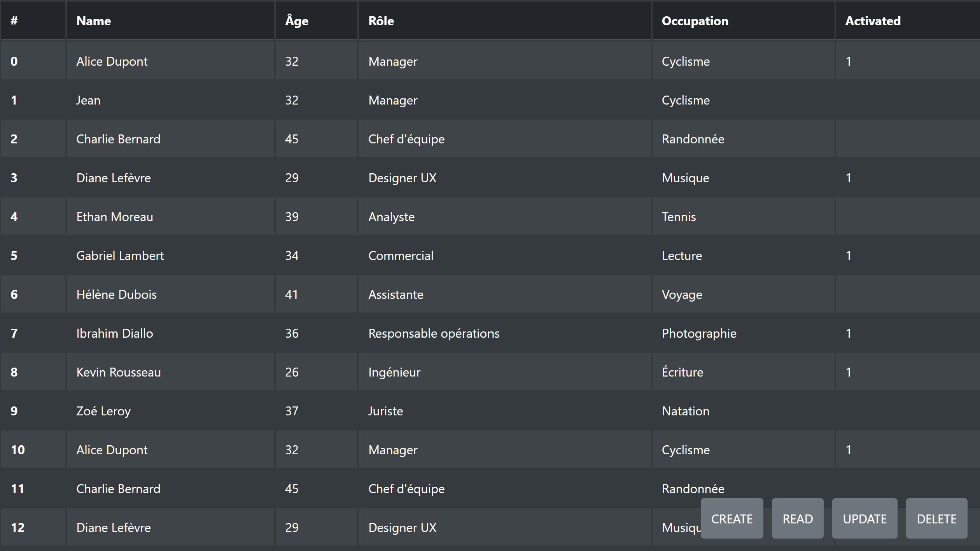Click the READ button
The width and height of the screenshot is (980, 551).
797,518
